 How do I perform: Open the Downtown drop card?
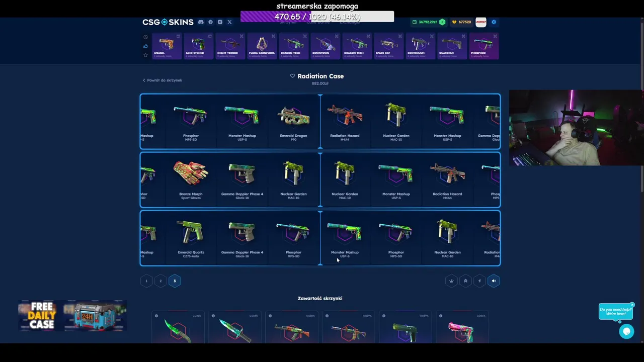point(325,46)
